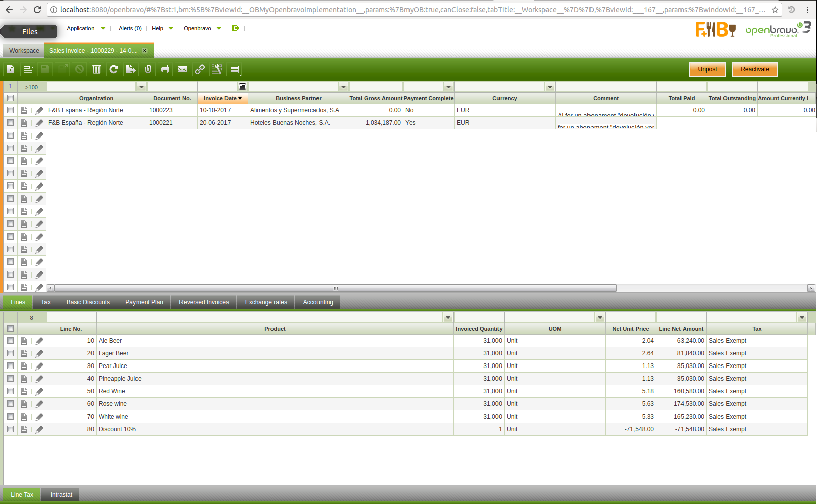817x504 pixels.
Task: Click the browser address bar
Action: (412, 10)
